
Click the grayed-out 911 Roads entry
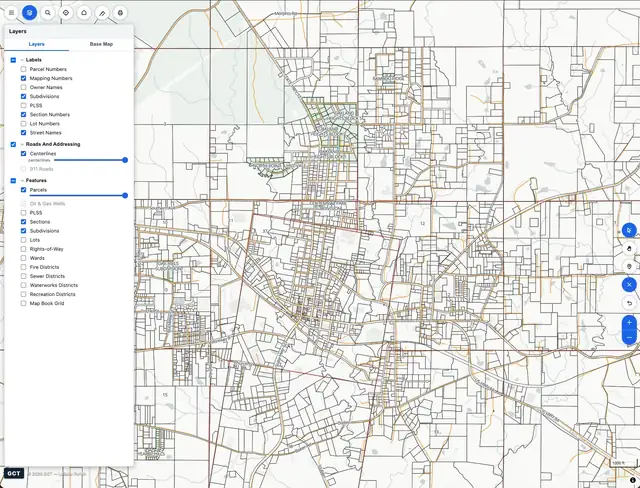(x=41, y=169)
